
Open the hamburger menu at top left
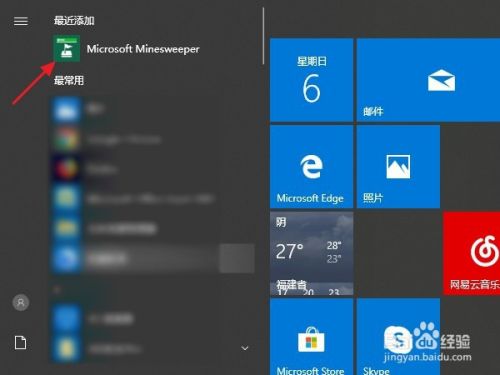[21, 21]
